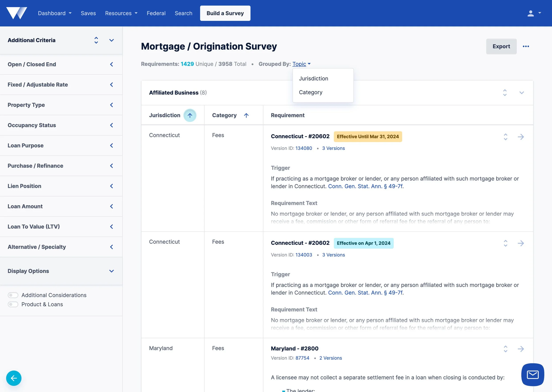Turn on the Product & Loans toggle
The height and width of the screenshot is (392, 552).
click(x=13, y=304)
